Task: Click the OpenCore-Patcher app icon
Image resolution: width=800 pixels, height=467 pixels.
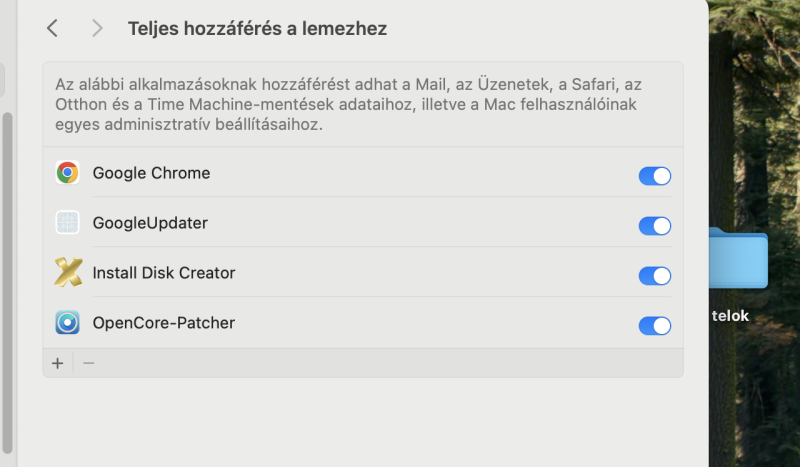Action: (67, 323)
